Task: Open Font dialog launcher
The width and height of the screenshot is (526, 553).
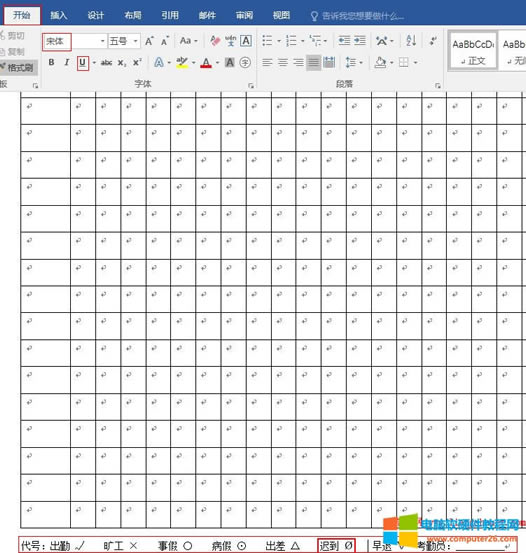Action: pos(251,85)
